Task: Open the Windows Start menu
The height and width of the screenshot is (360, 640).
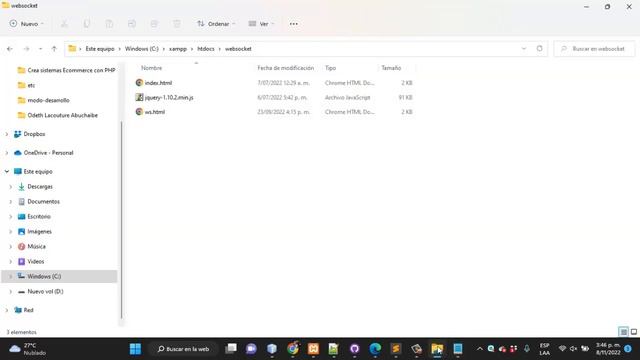Action: click(135, 349)
